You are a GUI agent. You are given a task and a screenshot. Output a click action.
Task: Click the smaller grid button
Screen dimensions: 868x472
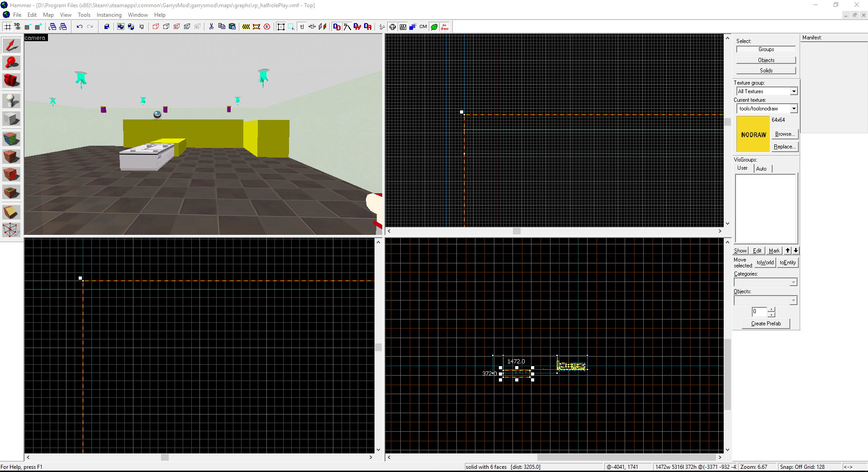pos(28,27)
